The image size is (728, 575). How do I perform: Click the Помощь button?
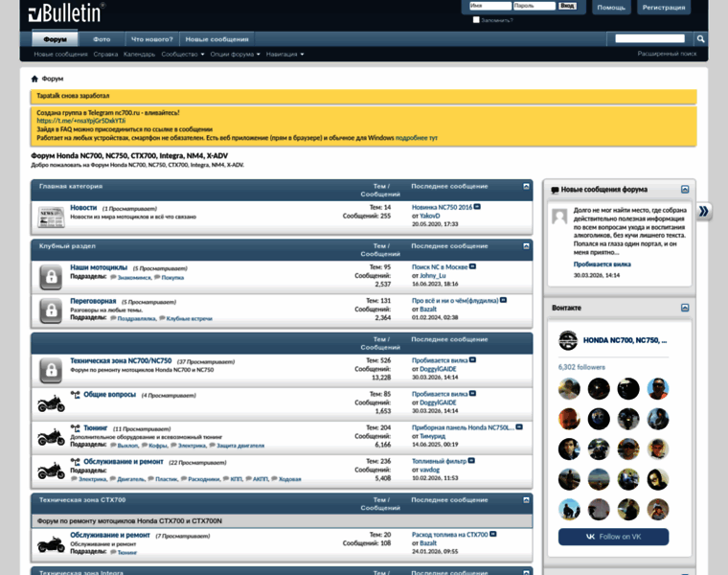click(x=611, y=8)
